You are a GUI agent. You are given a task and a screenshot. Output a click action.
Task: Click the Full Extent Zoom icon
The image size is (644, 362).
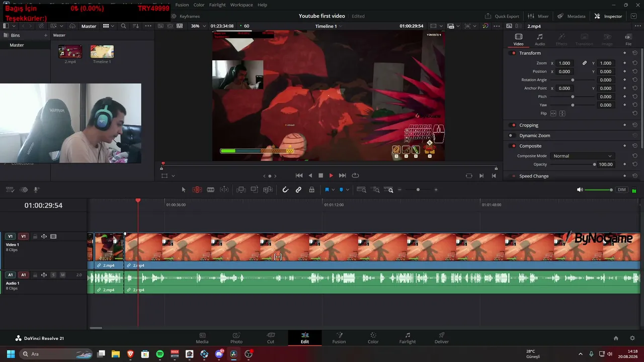tap(361, 190)
